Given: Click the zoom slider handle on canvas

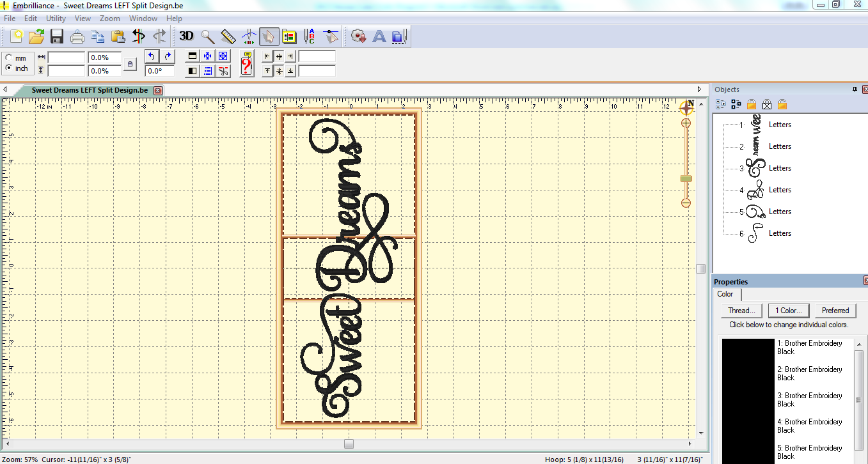Looking at the screenshot, I should tap(686, 179).
